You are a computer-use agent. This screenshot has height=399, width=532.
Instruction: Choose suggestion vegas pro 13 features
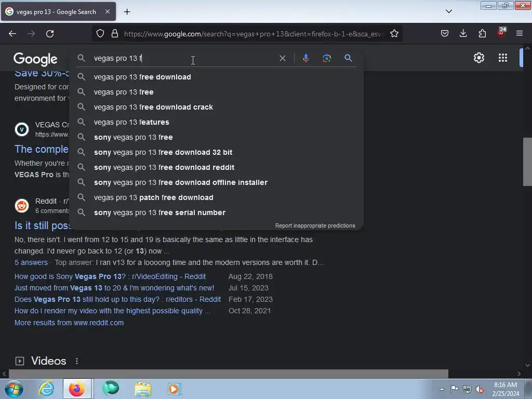[216, 122]
